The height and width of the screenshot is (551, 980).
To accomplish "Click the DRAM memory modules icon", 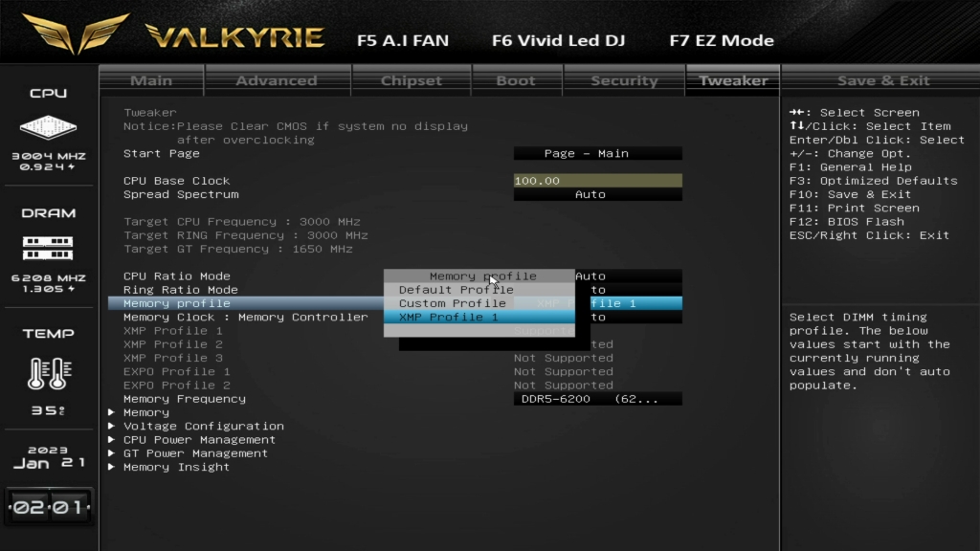I will (x=48, y=248).
